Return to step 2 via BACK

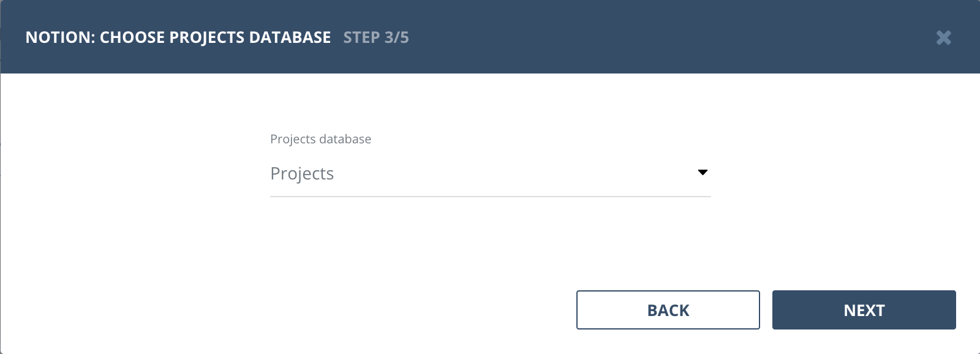point(668,310)
